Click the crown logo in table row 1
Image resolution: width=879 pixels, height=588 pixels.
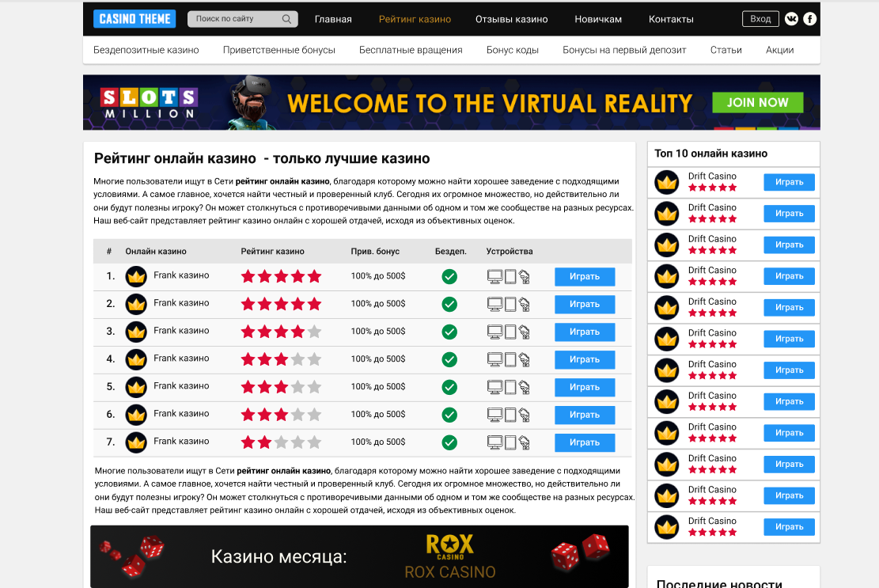coord(135,276)
